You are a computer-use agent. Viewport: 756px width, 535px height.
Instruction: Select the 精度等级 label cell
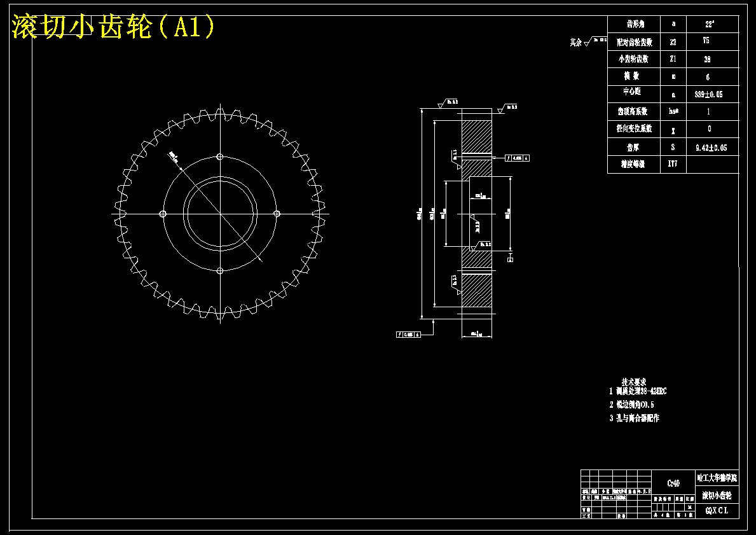point(633,164)
